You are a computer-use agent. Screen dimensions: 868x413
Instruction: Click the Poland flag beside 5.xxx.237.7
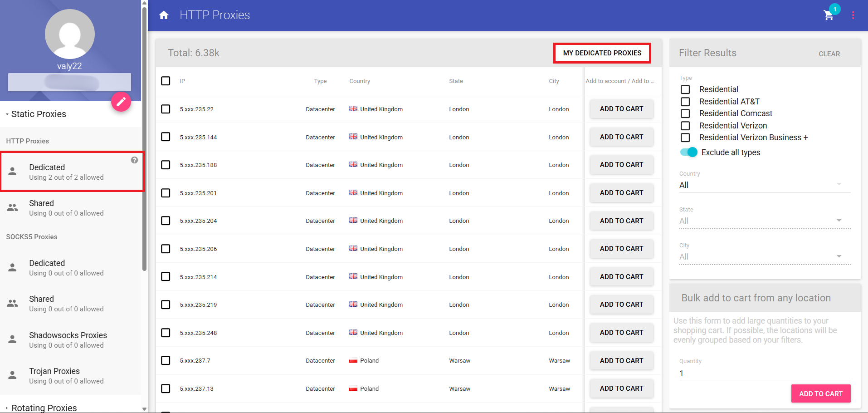click(x=353, y=360)
